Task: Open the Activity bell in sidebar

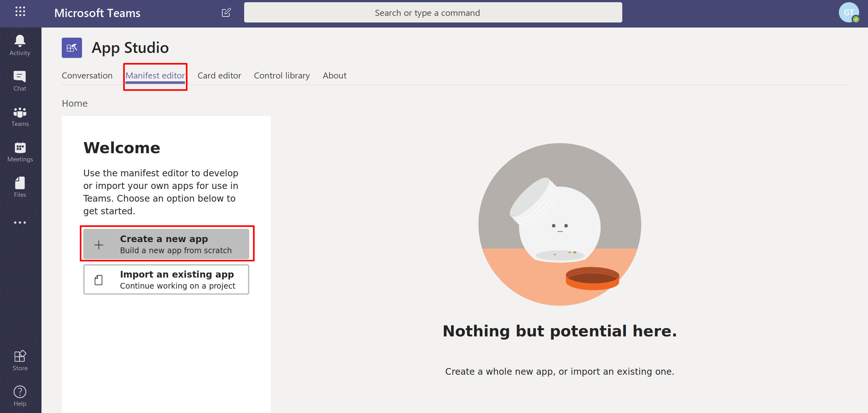Action: tap(20, 45)
